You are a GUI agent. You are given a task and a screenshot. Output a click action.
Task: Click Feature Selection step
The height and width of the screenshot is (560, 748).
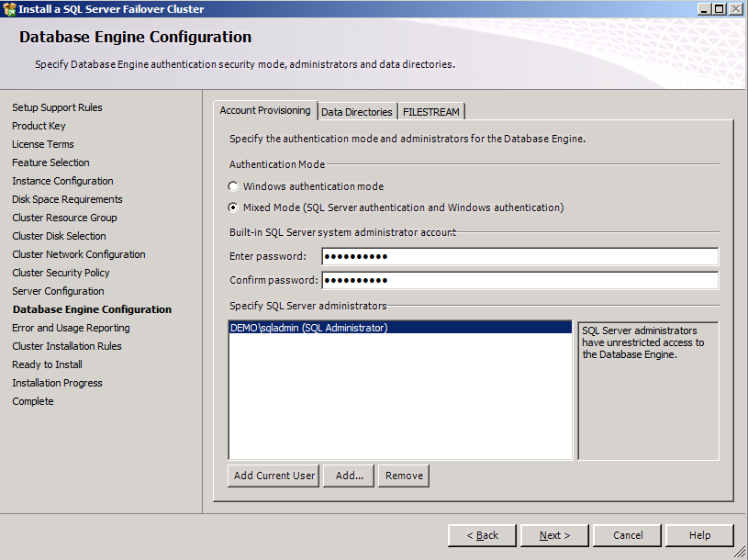tap(50, 162)
